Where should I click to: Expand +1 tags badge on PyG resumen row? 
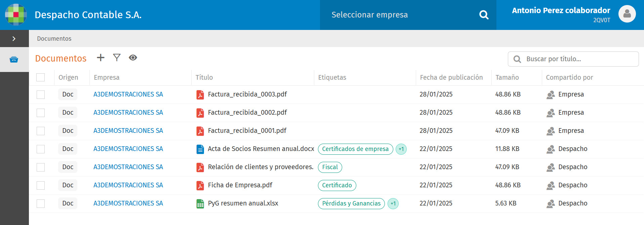(393, 203)
